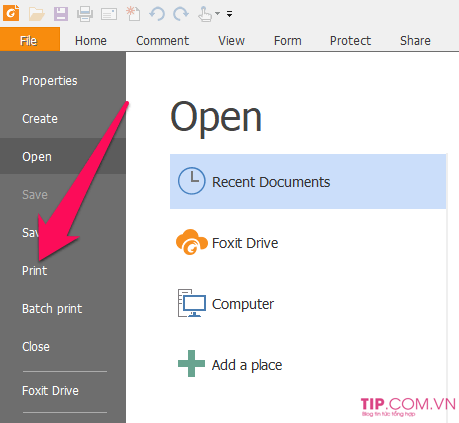
Task: Redo the action with the toolbar arrow
Action: tap(181, 14)
